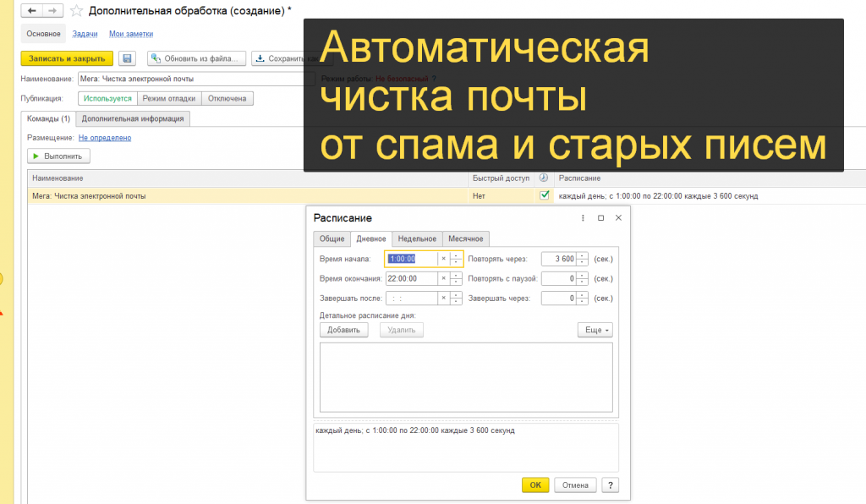Edit the Завершать после field

coord(411,299)
